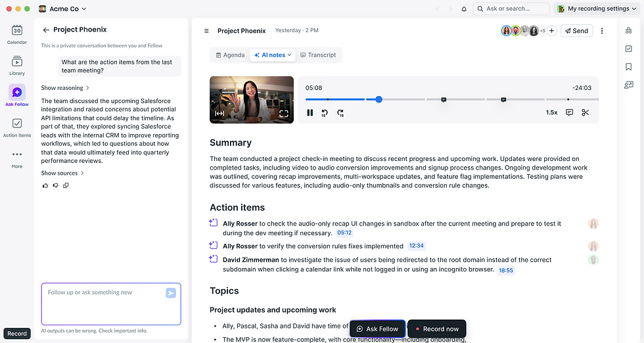The height and width of the screenshot is (343, 644).
Task: Click the 'Project updates and upcoming work' heading
Action: [x=273, y=310]
